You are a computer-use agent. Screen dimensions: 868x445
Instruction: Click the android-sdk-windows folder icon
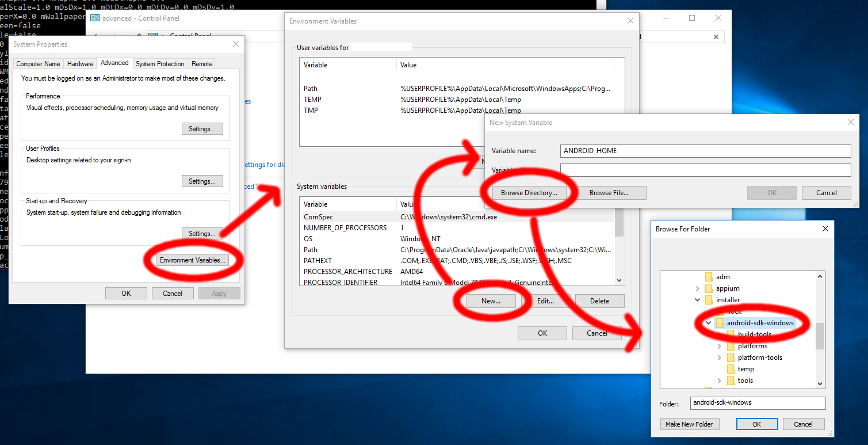[720, 323]
